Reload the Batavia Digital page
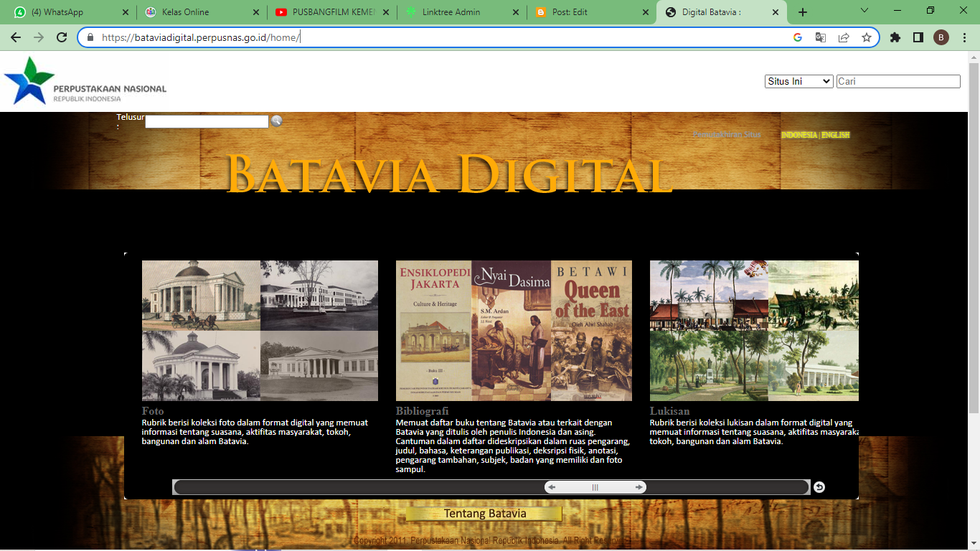The image size is (980, 551). point(62,37)
